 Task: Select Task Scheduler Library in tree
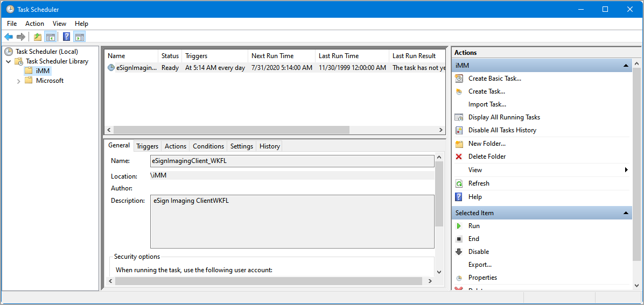(x=57, y=61)
